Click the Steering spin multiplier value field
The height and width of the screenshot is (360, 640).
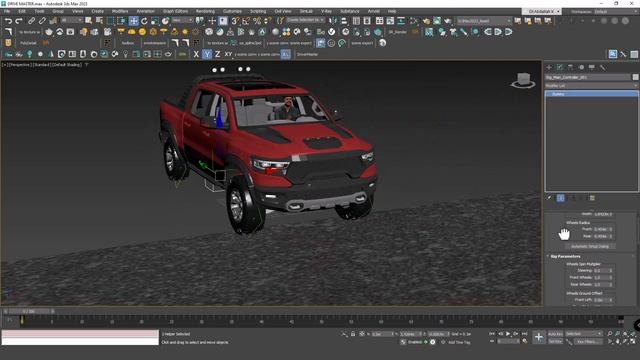tap(601, 271)
